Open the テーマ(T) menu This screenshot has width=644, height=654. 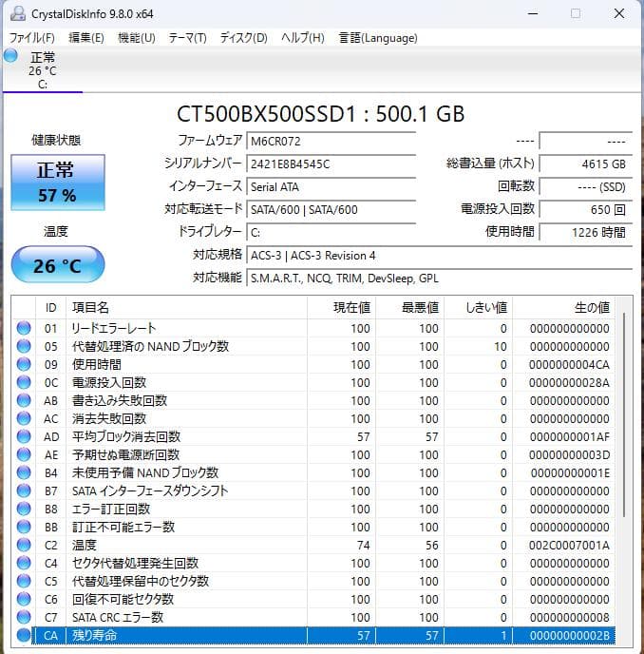click(x=187, y=38)
